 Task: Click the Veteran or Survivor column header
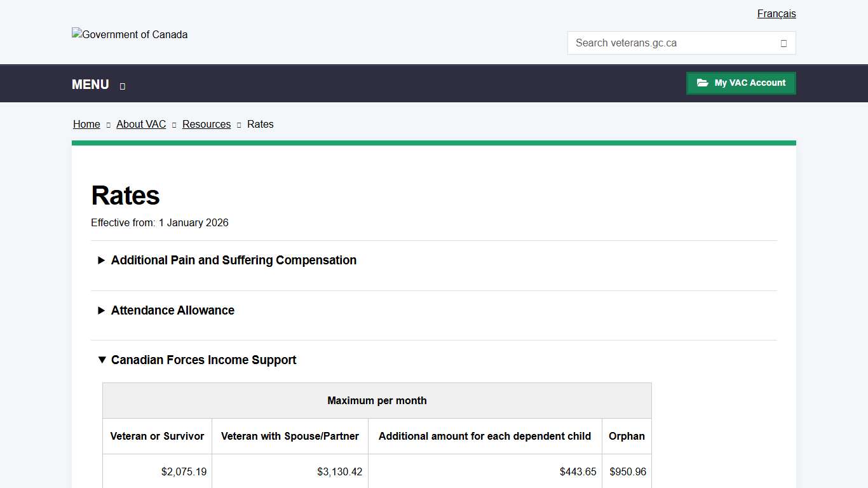coord(157,437)
